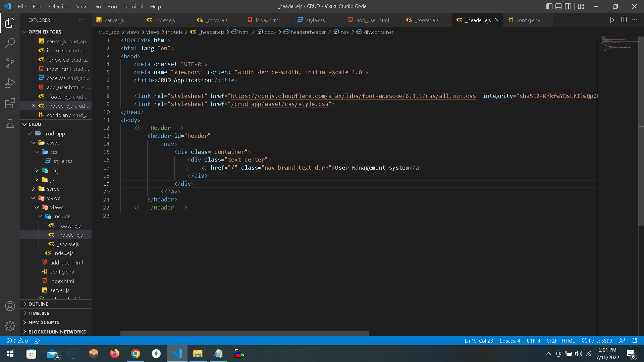Image resolution: width=644 pixels, height=362 pixels.
Task: Open the Search view in activity bar
Action: (10, 43)
